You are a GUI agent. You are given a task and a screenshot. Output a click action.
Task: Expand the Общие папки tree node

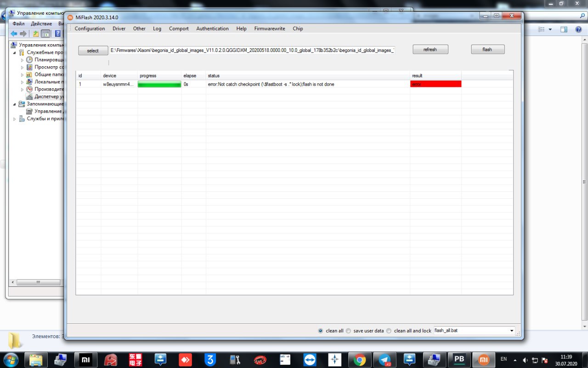tap(22, 75)
